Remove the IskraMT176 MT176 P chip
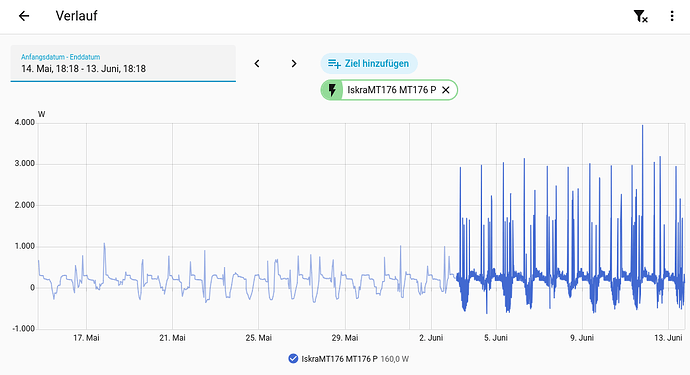The image size is (690, 375). pos(446,90)
